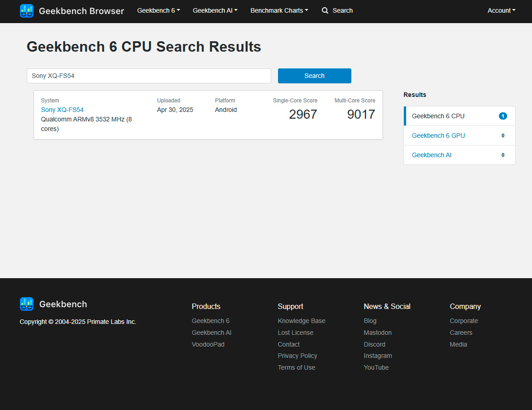
Task: Open Terms of Use link
Action: click(x=296, y=367)
